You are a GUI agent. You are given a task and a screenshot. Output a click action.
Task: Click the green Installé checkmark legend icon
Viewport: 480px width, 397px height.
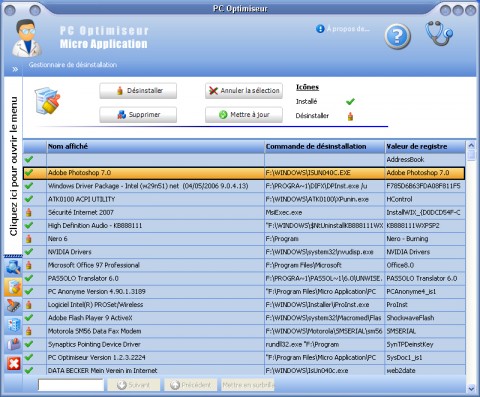[350, 101]
